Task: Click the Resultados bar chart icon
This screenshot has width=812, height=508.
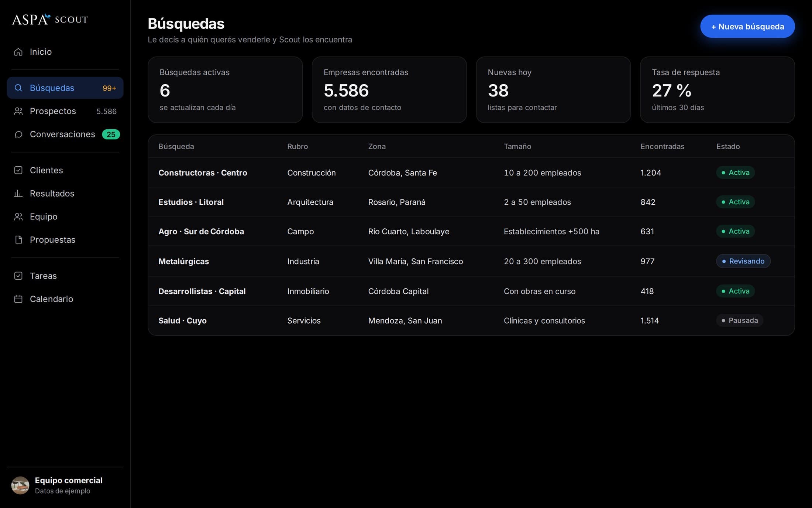Action: (18, 194)
